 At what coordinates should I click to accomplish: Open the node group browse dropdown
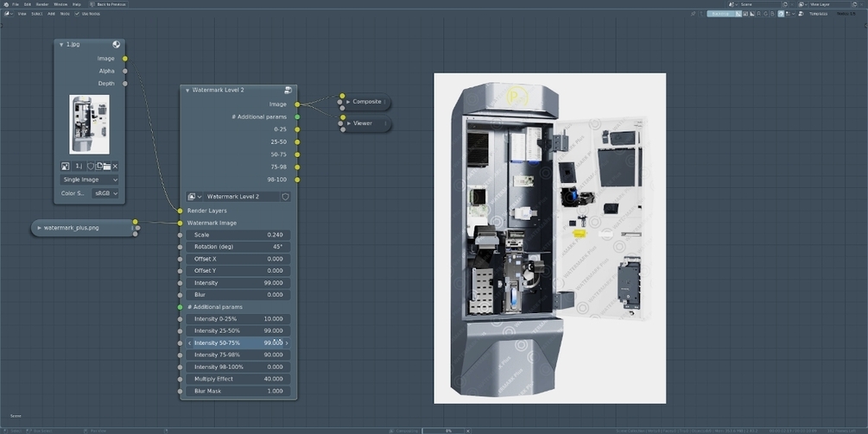pos(194,196)
